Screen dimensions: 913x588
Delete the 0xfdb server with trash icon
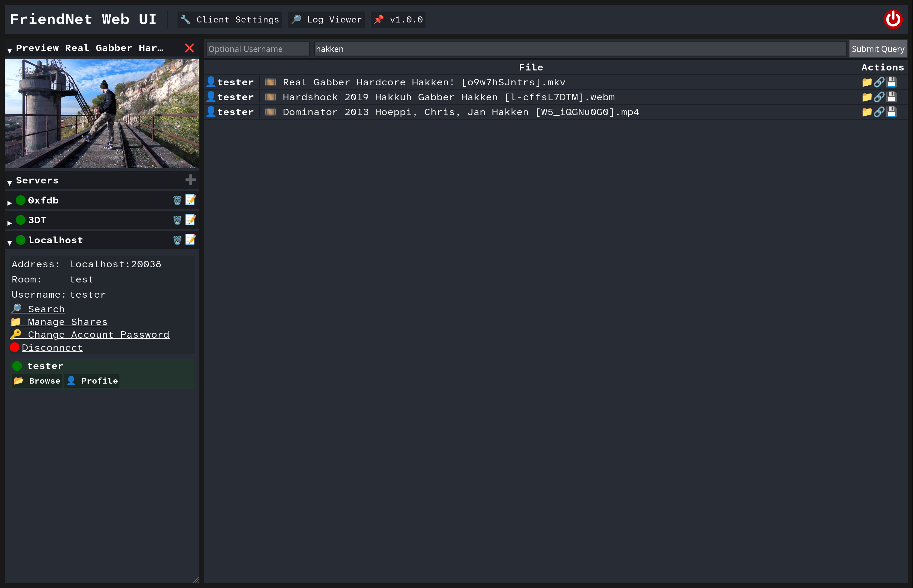point(177,200)
